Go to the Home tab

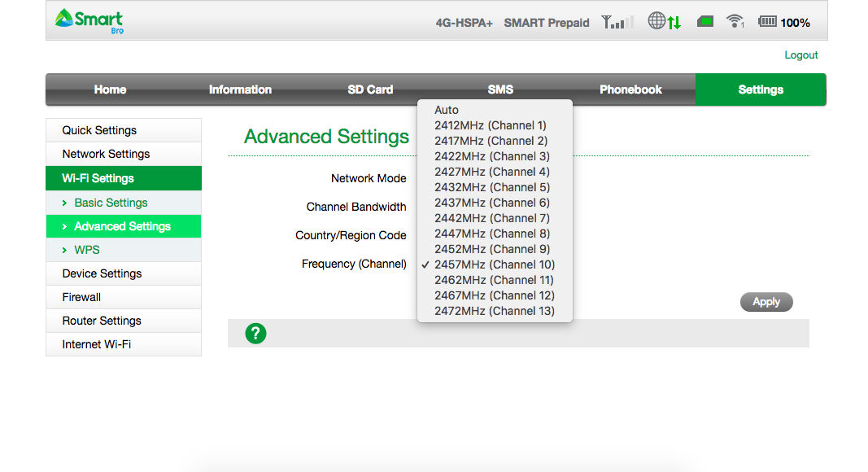pyautogui.click(x=110, y=90)
